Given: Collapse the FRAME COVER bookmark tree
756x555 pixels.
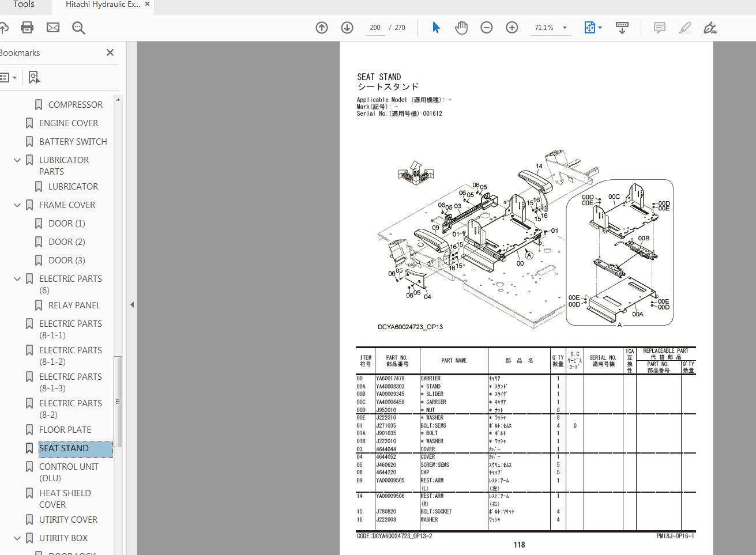Looking at the screenshot, I should [x=17, y=205].
